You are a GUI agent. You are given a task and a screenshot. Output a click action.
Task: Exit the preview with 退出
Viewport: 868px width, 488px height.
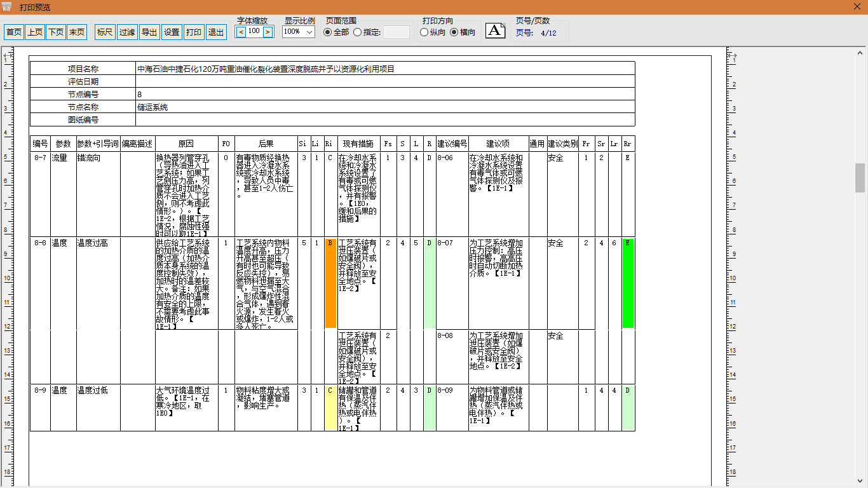(x=216, y=32)
